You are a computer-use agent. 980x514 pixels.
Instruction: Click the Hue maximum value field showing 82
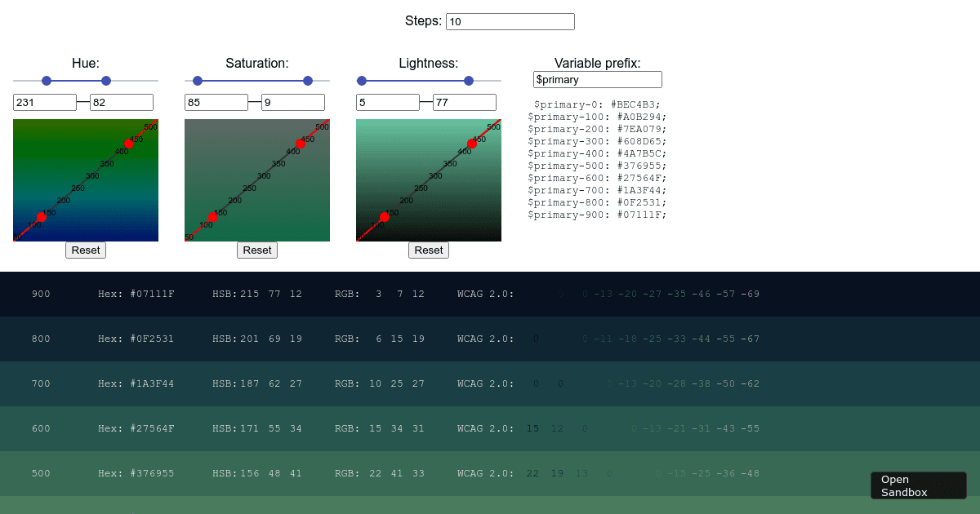click(x=121, y=102)
